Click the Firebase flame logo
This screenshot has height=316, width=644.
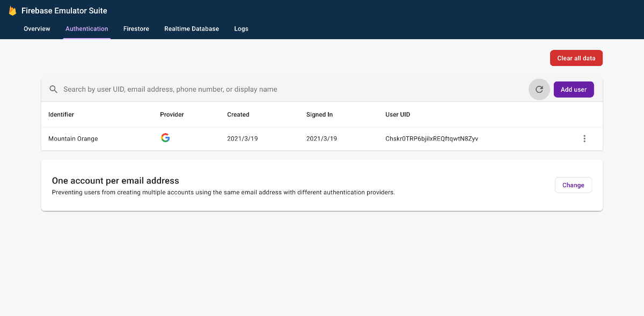coord(12,11)
